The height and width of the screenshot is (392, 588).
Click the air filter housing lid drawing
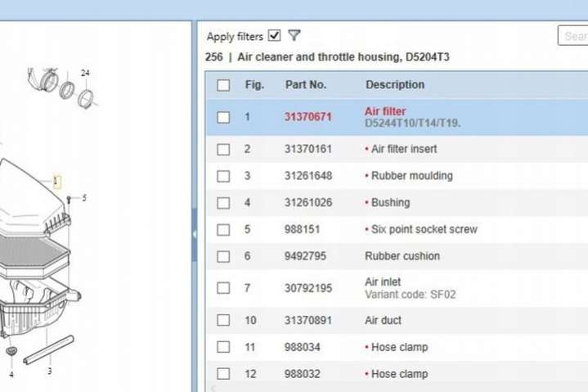pos(29,194)
